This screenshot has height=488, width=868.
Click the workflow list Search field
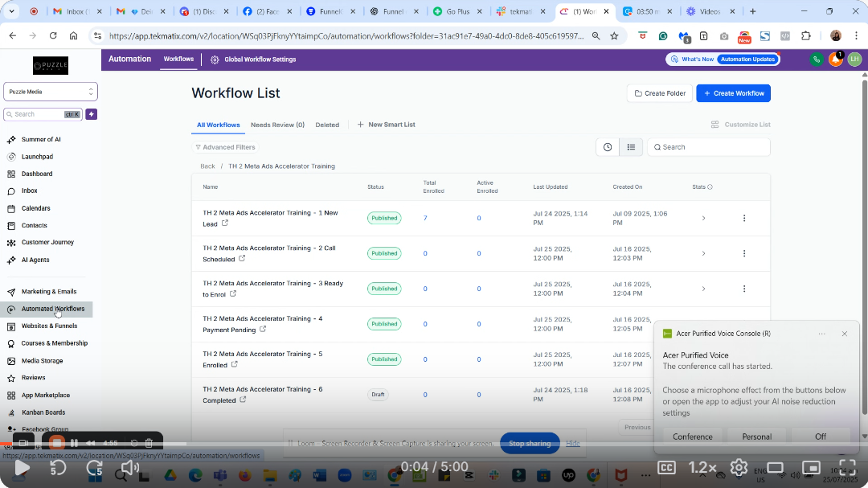709,147
